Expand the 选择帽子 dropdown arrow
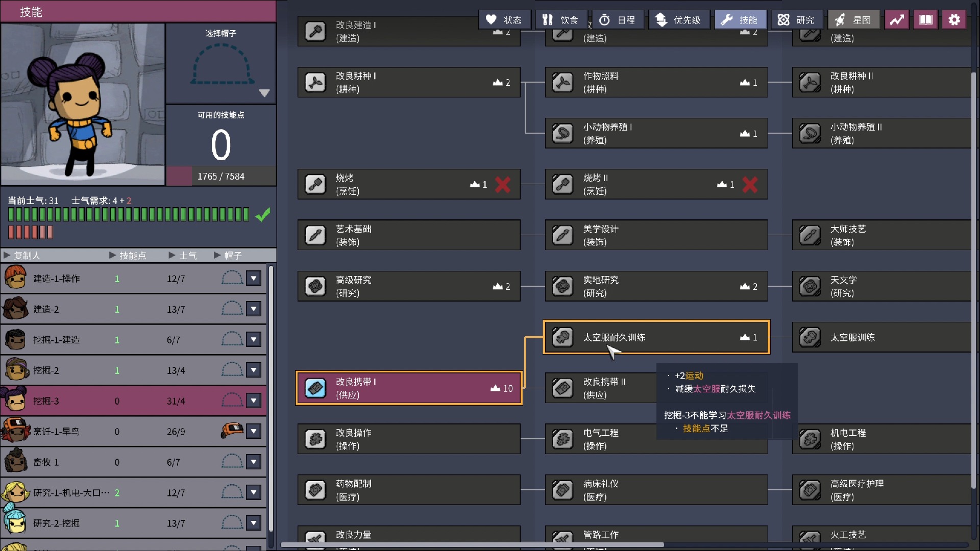 264,93
